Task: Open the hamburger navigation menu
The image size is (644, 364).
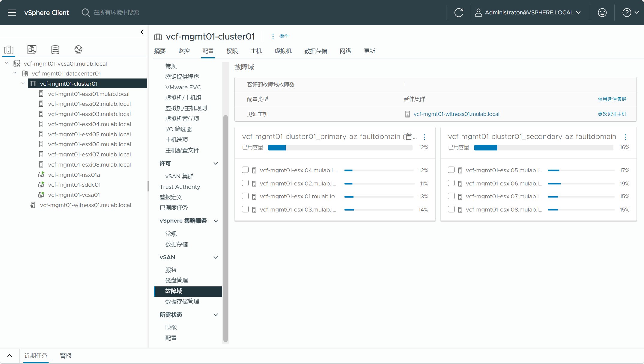Action: (x=12, y=13)
